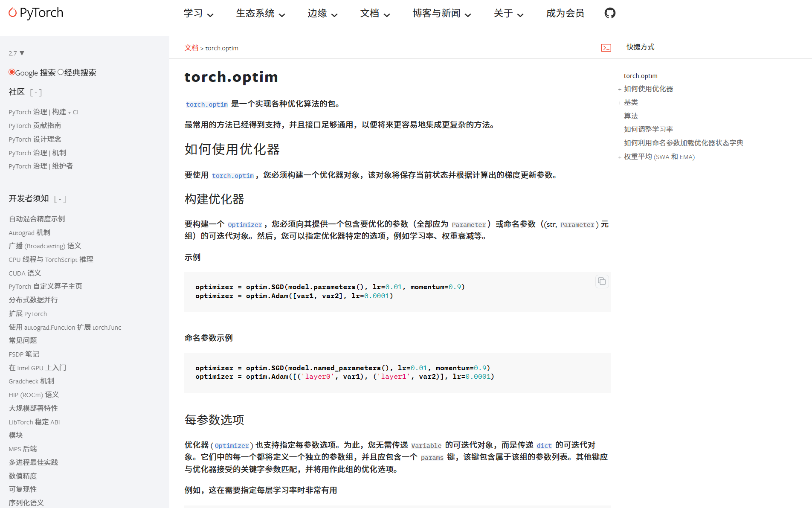Open 使用 autograd.Function 扩展 torch.func link
This screenshot has height=508, width=812.
click(x=65, y=327)
